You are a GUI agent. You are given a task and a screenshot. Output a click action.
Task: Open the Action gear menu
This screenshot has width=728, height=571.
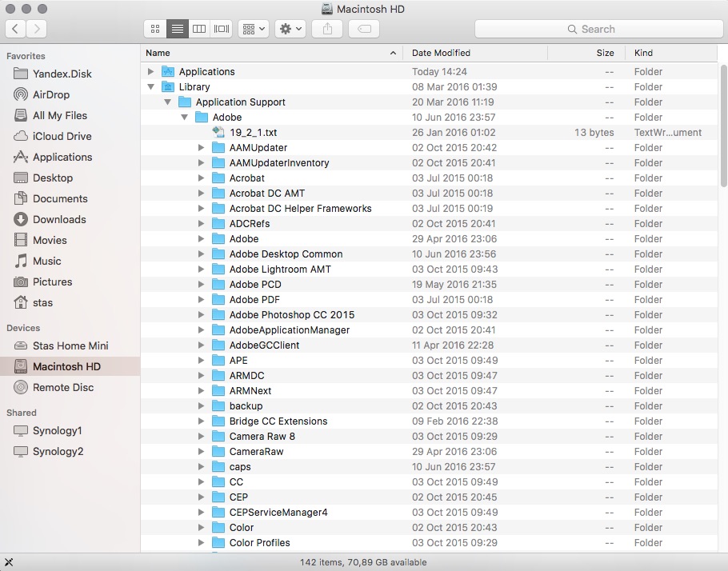click(290, 29)
